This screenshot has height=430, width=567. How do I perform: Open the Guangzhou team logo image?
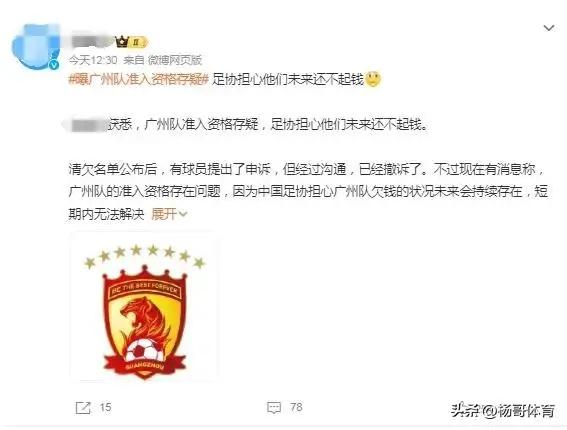[x=144, y=307]
